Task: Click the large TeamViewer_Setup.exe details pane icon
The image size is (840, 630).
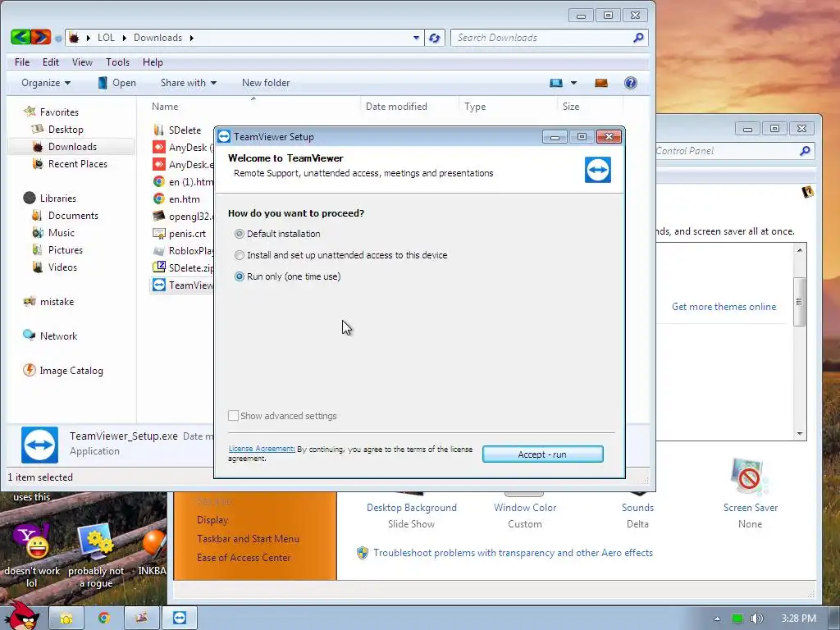Action: point(39,445)
